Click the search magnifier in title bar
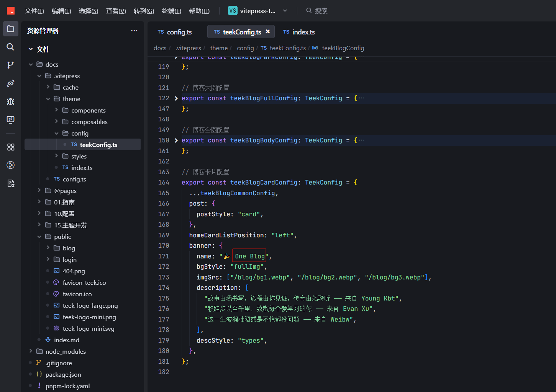 coord(309,11)
